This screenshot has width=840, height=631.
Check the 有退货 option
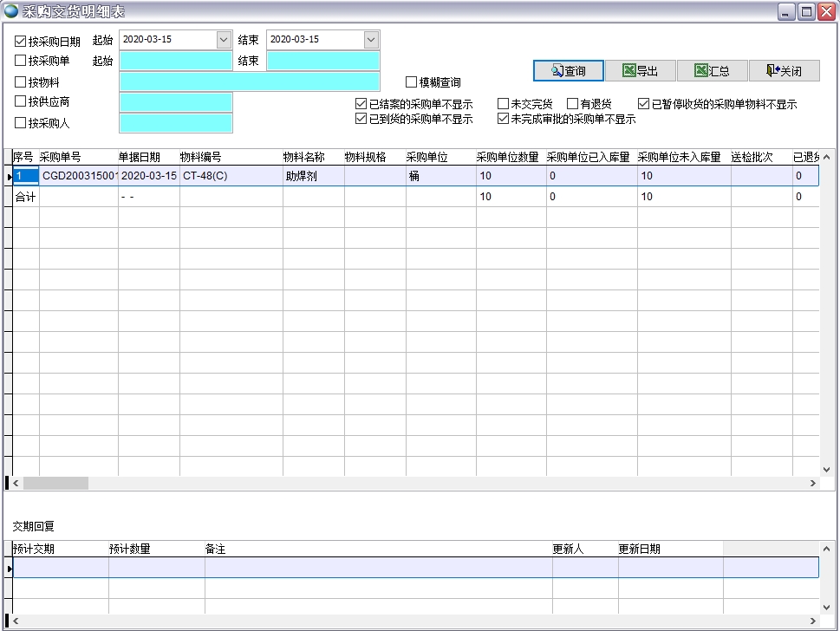click(572, 104)
